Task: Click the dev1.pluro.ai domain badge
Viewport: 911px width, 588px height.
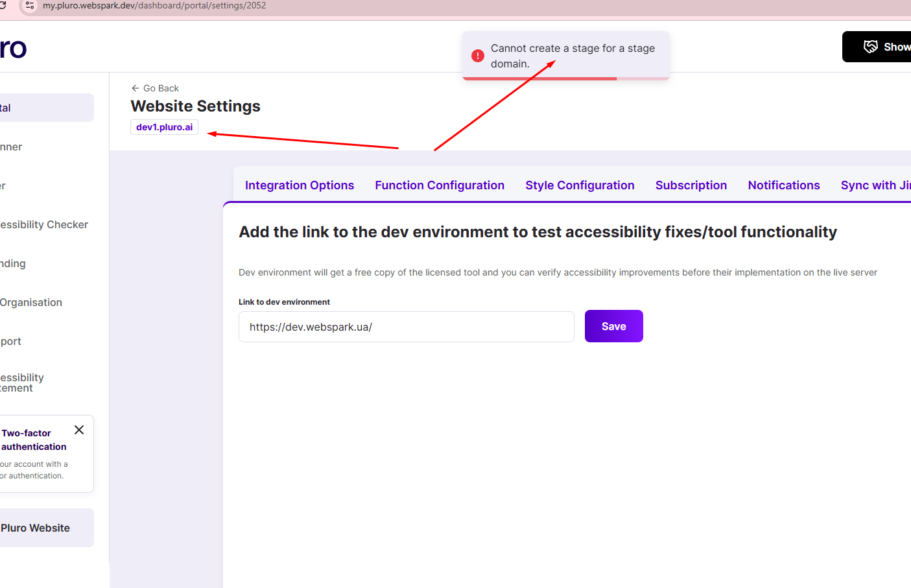Action: pos(164,127)
